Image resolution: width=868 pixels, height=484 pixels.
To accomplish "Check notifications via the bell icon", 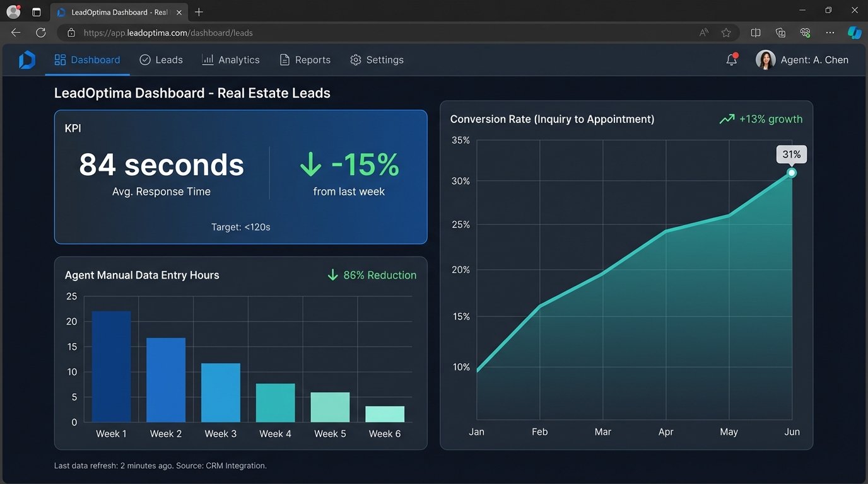I will click(x=731, y=60).
